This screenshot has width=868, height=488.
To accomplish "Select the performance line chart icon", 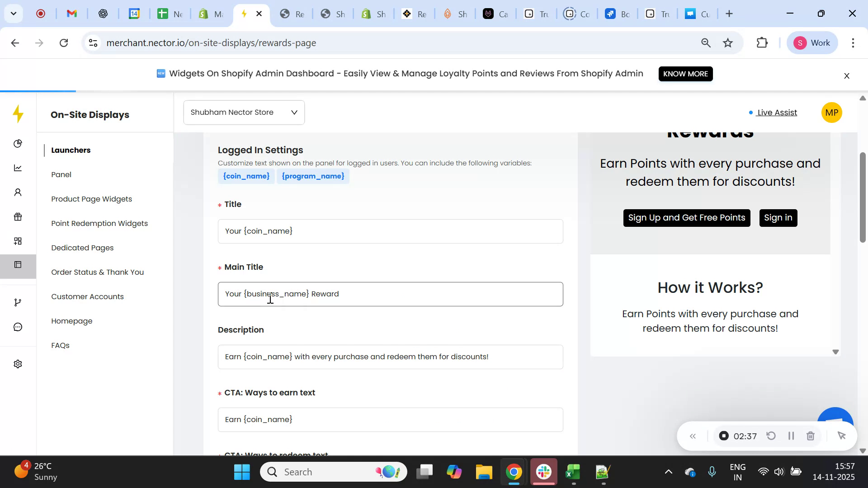I will click(x=18, y=168).
